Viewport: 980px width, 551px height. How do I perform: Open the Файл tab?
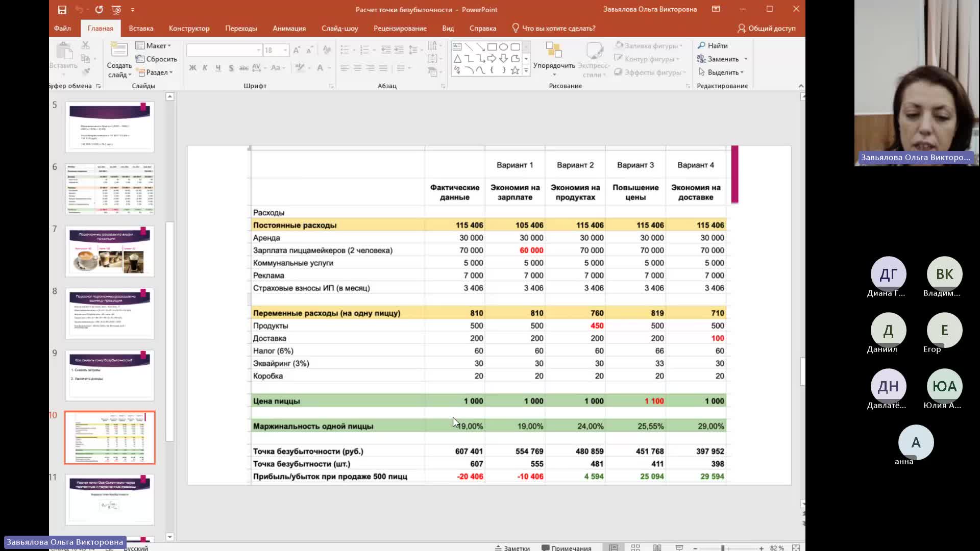point(62,28)
